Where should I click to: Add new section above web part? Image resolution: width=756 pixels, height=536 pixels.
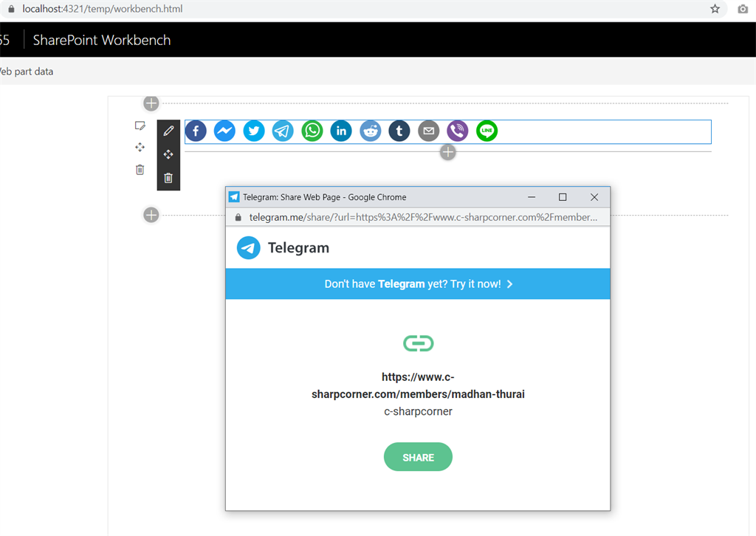tap(151, 103)
